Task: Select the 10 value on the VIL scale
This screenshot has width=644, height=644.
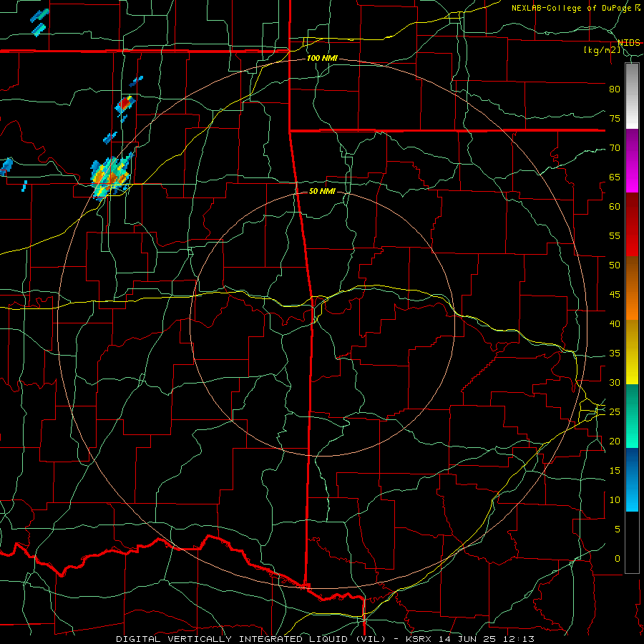Action: (x=615, y=500)
